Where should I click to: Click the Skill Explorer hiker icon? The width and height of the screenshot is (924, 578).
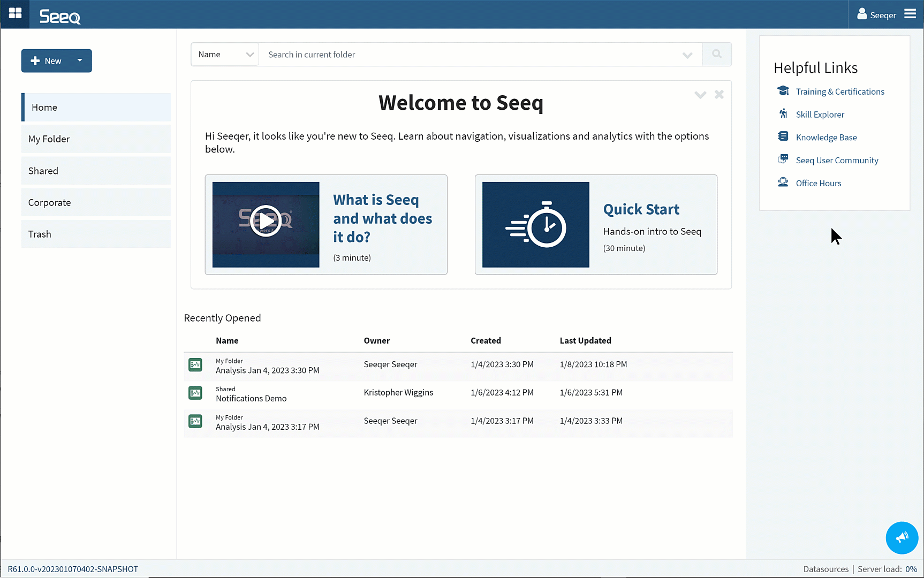(x=783, y=113)
